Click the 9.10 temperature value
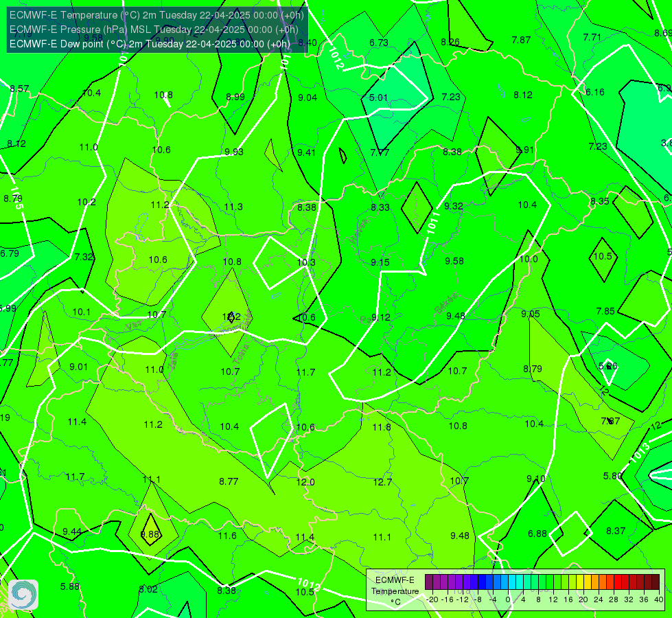This screenshot has height=618, width=672. point(535,479)
